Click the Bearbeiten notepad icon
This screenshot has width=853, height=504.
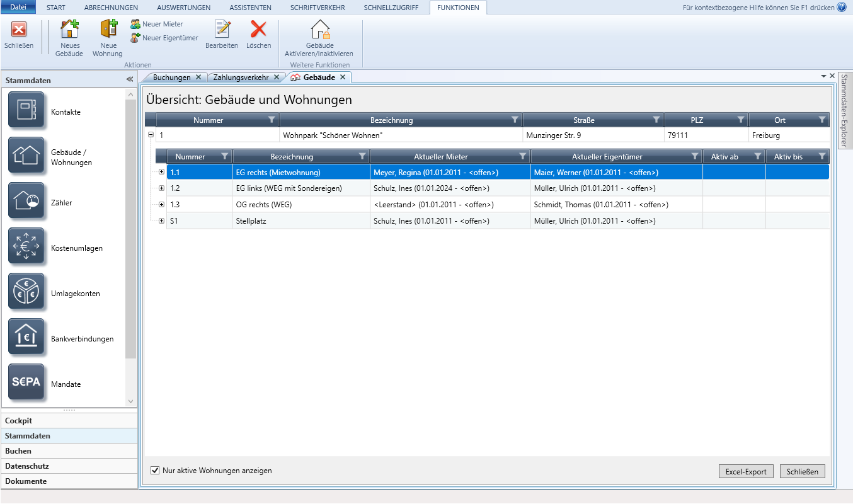(222, 30)
